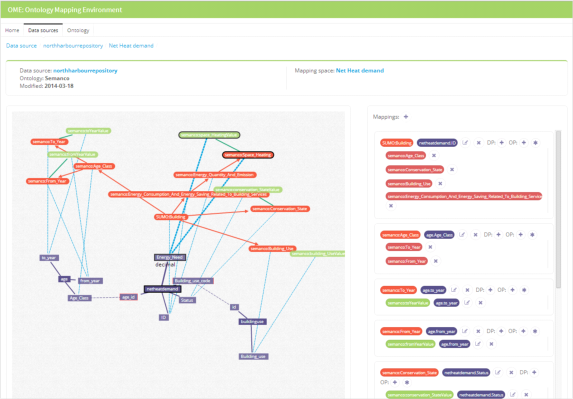The image size is (573, 399).
Task: Click the Mappings panel vertical scrollbar
Action: pos(558,209)
